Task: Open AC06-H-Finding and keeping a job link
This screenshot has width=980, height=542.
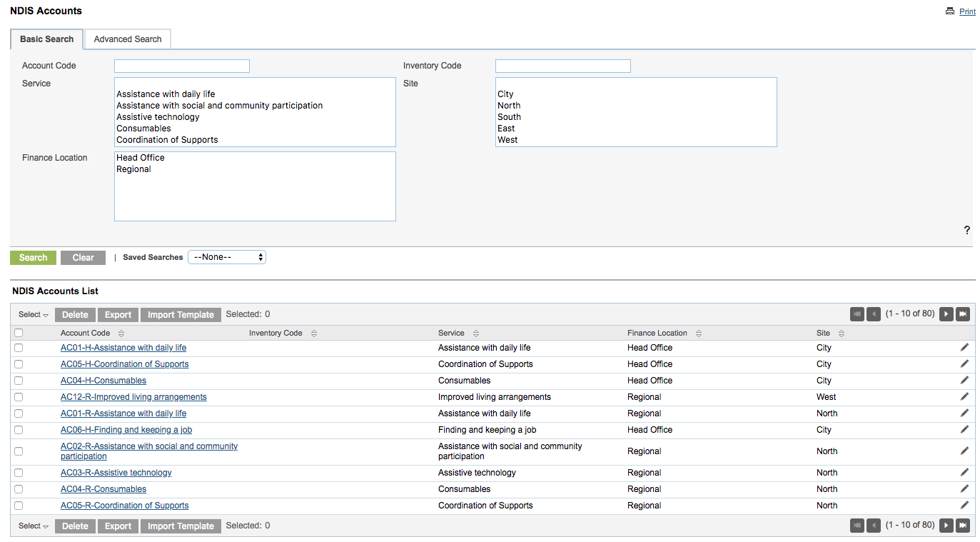Action: coord(126,430)
